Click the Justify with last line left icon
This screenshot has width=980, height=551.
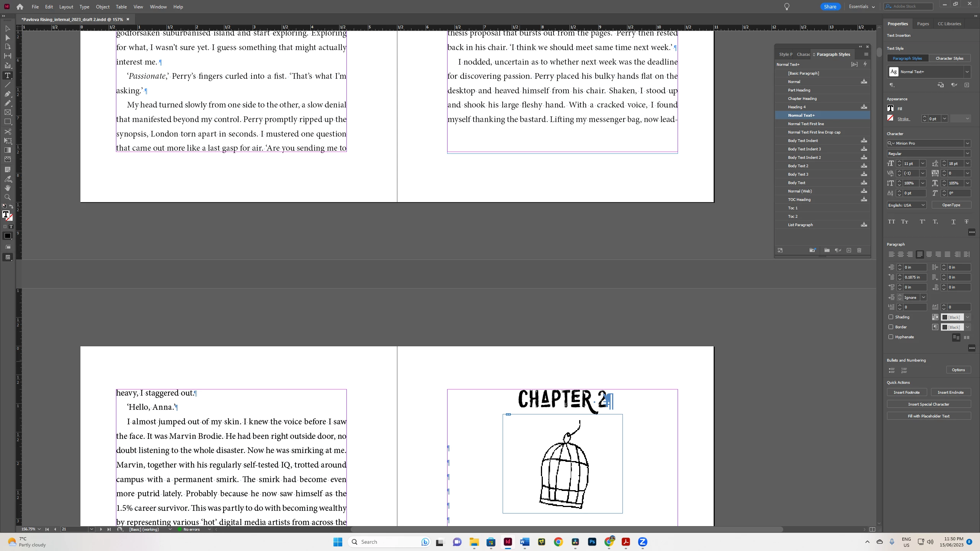point(920,254)
